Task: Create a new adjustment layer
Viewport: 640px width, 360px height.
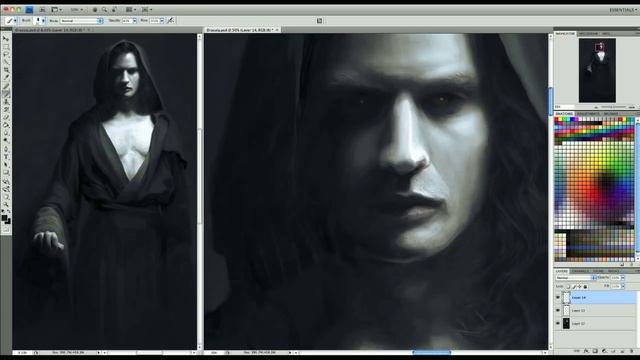Action: (604, 351)
